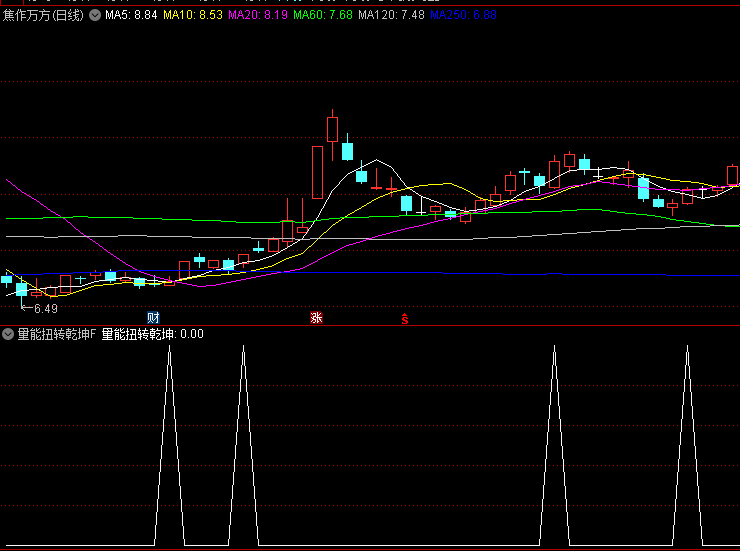Screen dimensions: 740x551
Task: Click the red S signal marker
Action: pos(404,318)
